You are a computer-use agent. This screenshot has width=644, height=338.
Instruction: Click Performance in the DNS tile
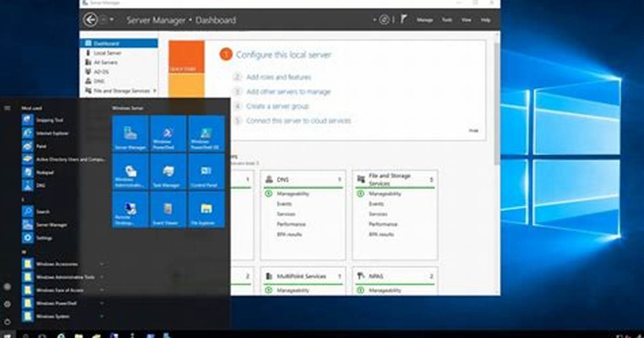[x=291, y=224]
